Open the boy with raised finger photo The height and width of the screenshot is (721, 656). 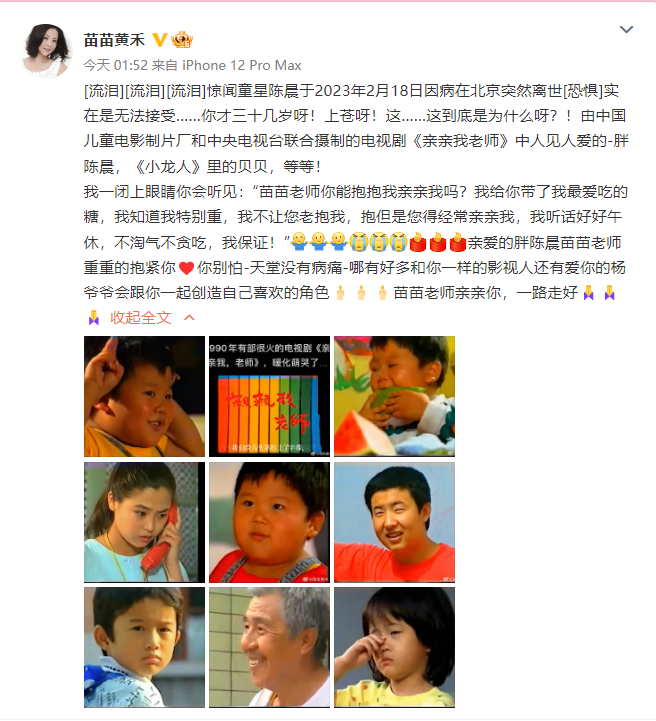[x=144, y=396]
